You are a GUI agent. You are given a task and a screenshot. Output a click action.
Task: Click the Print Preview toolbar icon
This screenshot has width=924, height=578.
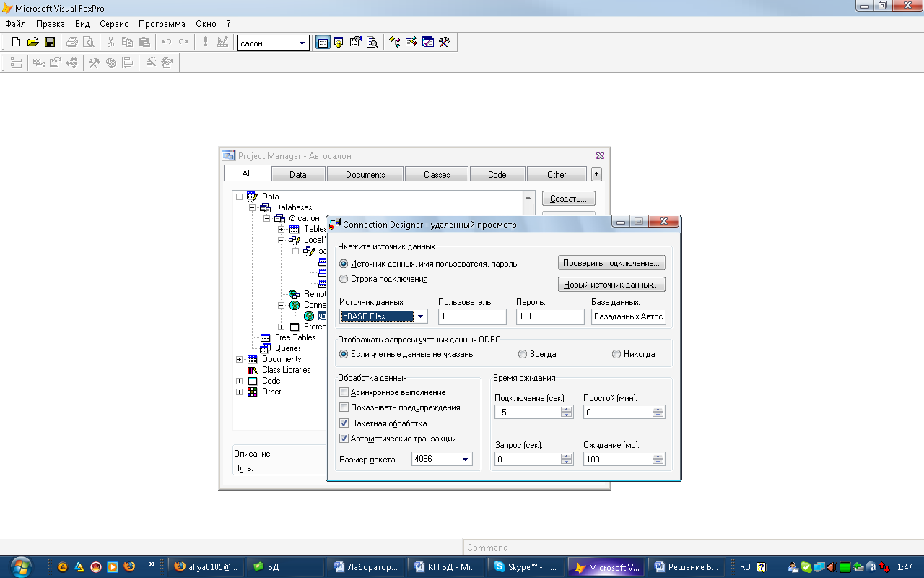88,42
